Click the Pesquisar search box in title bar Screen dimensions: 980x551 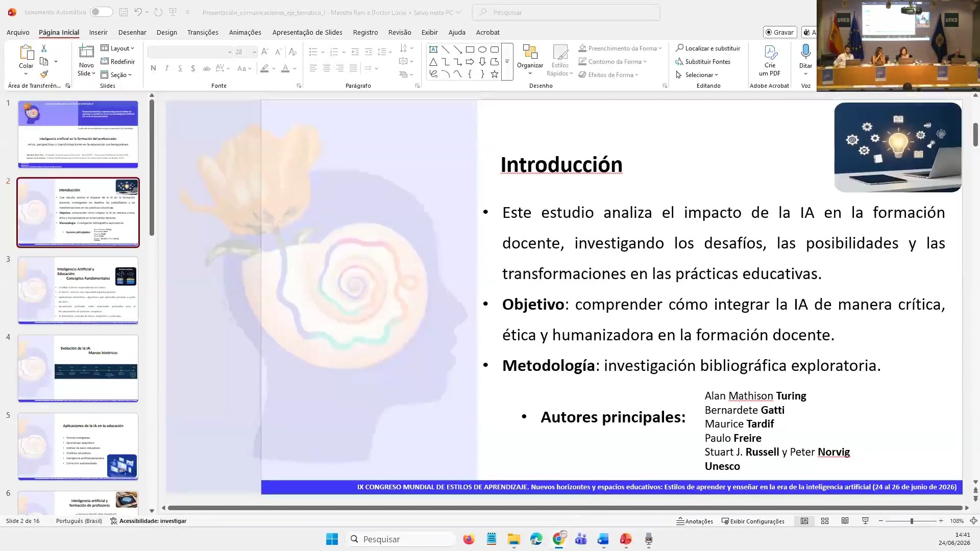point(566,12)
